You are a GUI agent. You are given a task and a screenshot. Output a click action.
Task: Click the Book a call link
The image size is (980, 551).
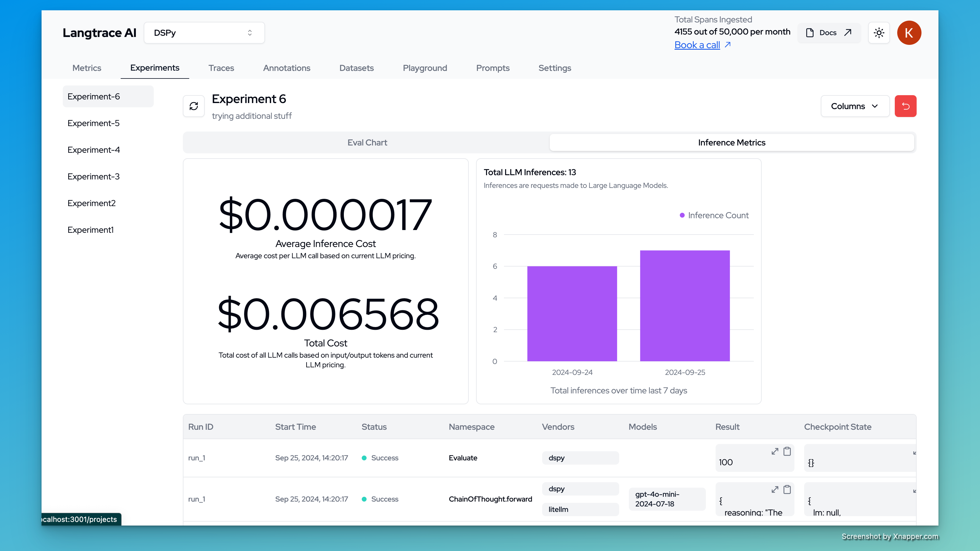tap(697, 45)
